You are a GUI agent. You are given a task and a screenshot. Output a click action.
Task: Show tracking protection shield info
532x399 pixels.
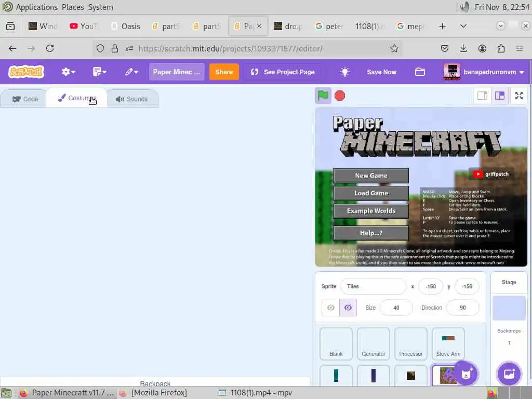coord(100,48)
